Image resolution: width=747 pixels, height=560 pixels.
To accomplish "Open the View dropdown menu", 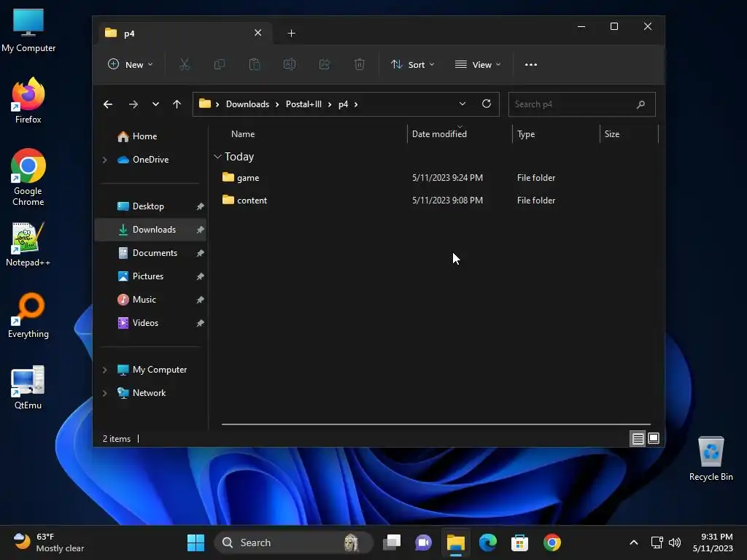I will click(478, 64).
